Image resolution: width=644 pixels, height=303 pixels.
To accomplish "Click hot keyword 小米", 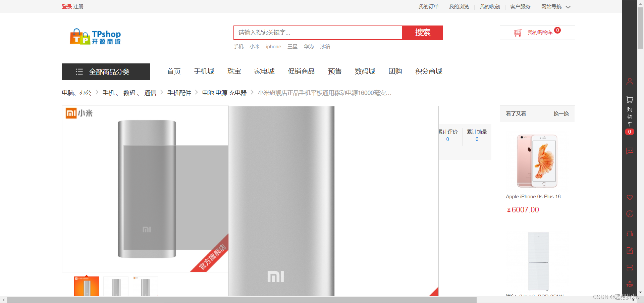I will (x=255, y=47).
